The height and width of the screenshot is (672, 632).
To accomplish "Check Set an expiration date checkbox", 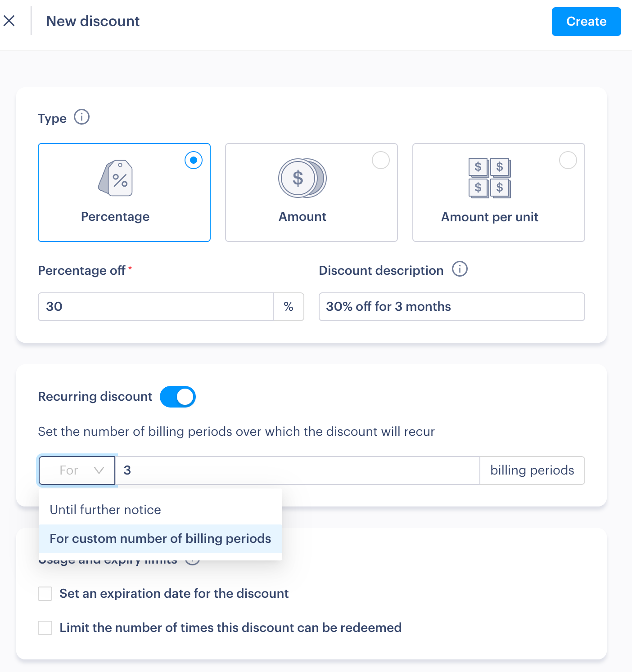I will [x=45, y=594].
